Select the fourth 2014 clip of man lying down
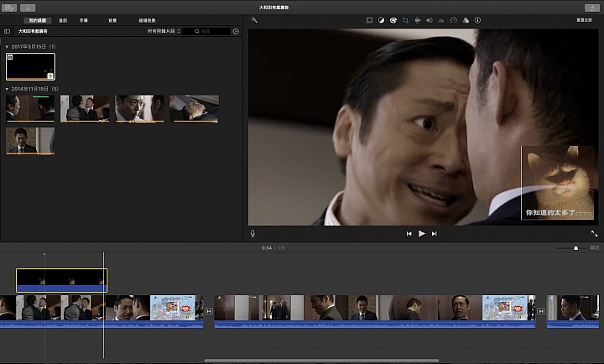Image resolution: width=604 pixels, height=364 pixels. (x=195, y=109)
